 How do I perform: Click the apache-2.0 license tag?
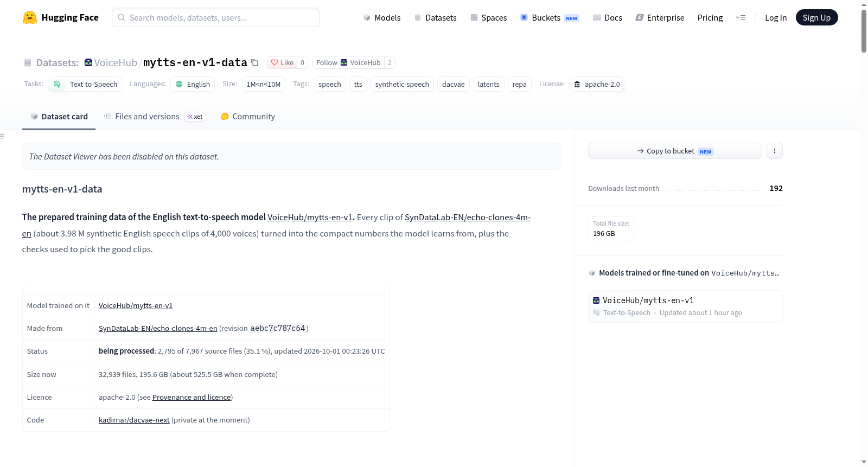(597, 84)
